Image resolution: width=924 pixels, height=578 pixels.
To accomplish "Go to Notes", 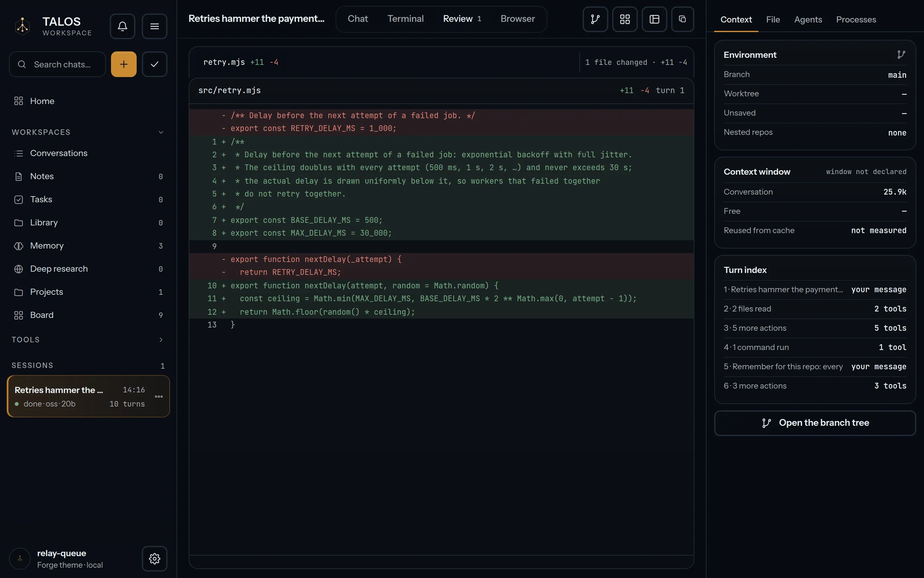I will [x=88, y=176].
